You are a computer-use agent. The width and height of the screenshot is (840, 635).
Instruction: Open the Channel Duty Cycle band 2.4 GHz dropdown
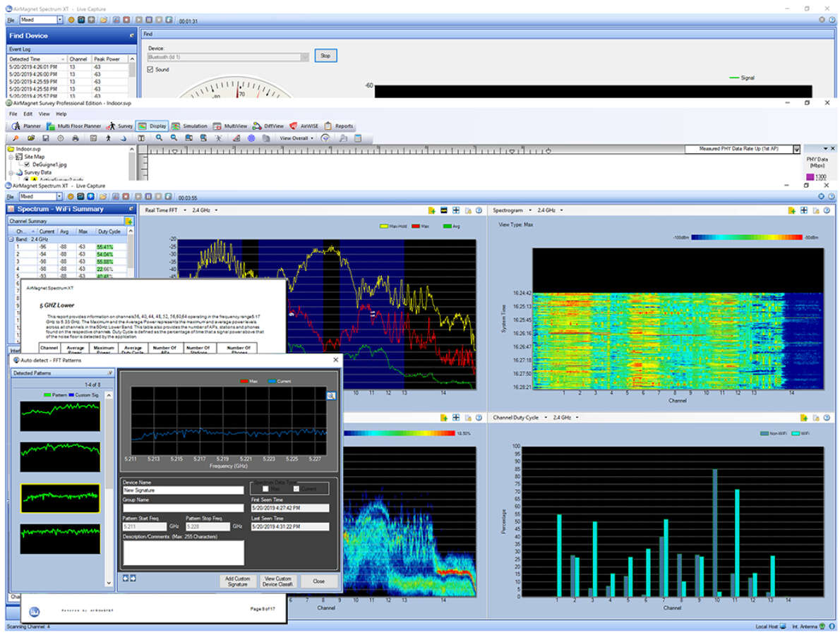(x=577, y=418)
